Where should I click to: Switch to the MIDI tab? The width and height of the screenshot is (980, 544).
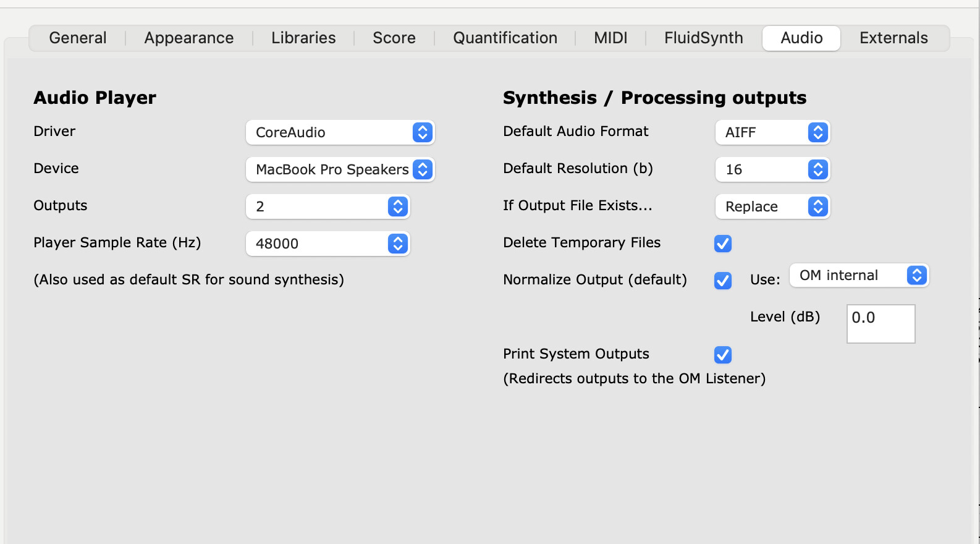tap(610, 38)
